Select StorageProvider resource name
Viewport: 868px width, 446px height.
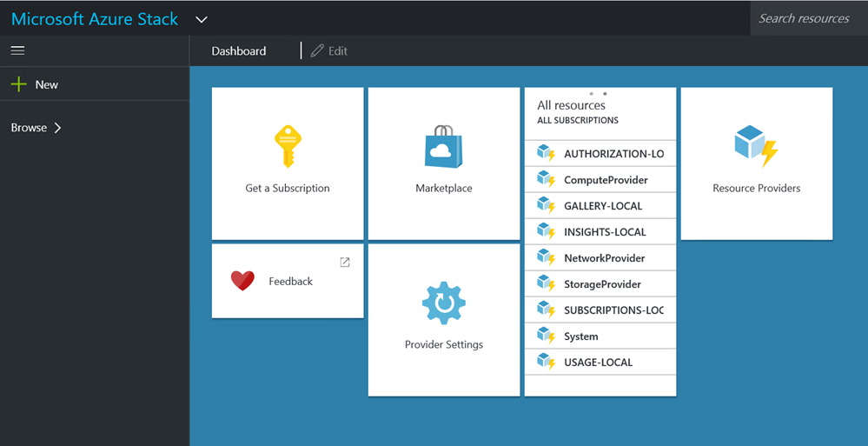(602, 284)
